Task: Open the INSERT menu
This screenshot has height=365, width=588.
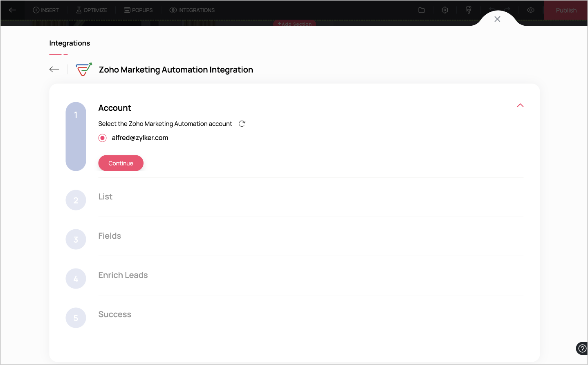Action: [46, 10]
